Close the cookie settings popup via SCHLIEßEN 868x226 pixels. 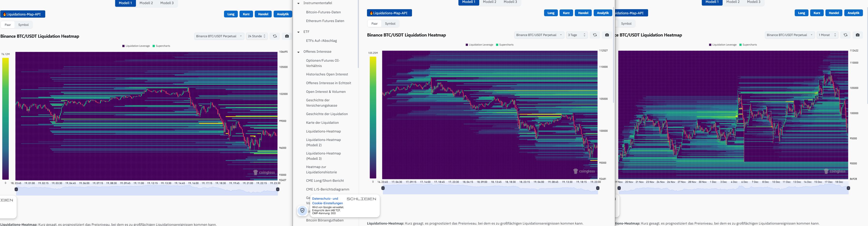[x=361, y=199]
